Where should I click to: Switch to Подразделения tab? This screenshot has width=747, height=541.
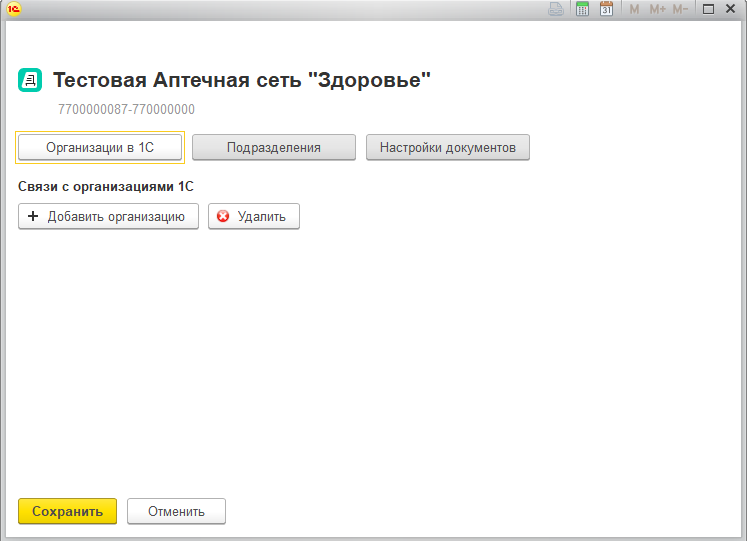pyautogui.click(x=274, y=148)
